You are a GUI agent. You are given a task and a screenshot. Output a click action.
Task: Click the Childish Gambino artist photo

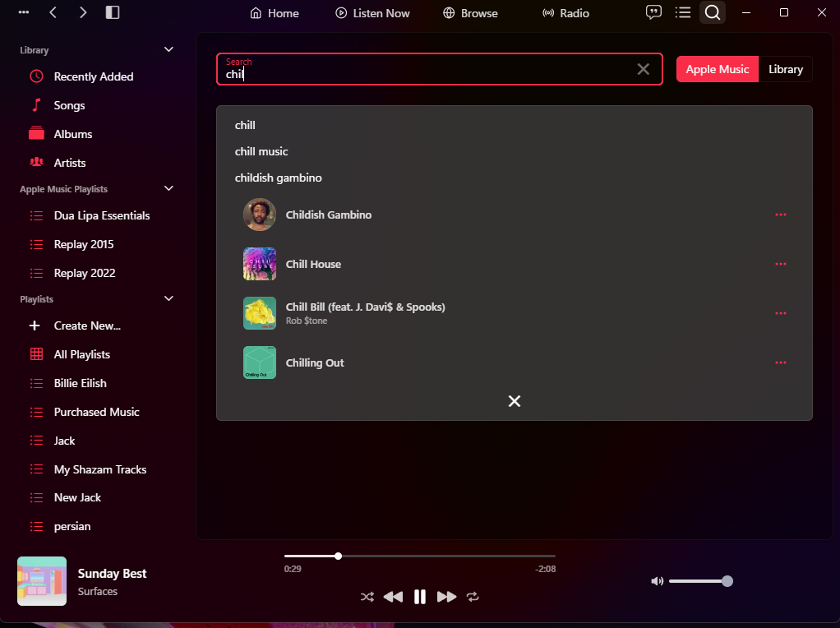coord(260,215)
